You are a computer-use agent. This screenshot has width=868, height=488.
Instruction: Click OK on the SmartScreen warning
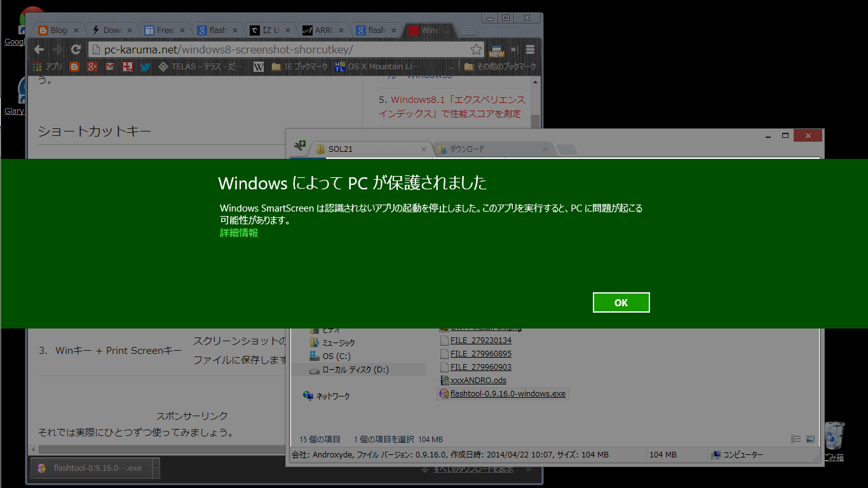621,302
